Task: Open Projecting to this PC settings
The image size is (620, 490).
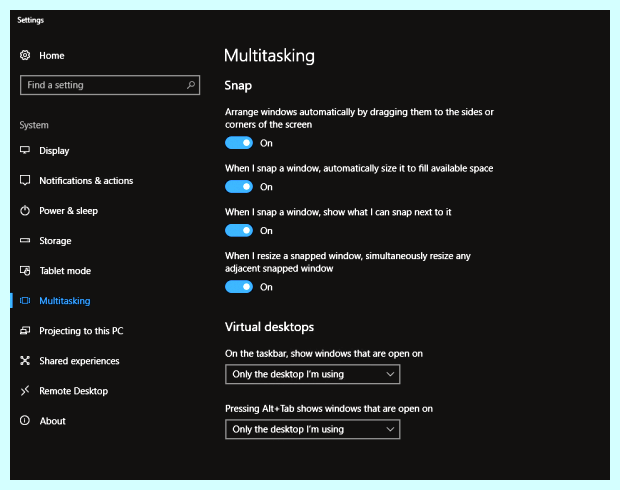Action: (81, 331)
